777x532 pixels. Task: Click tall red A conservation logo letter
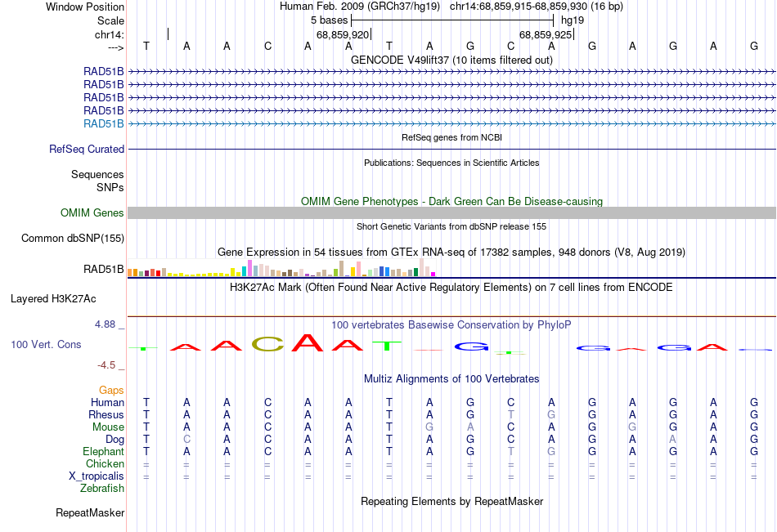pos(308,342)
